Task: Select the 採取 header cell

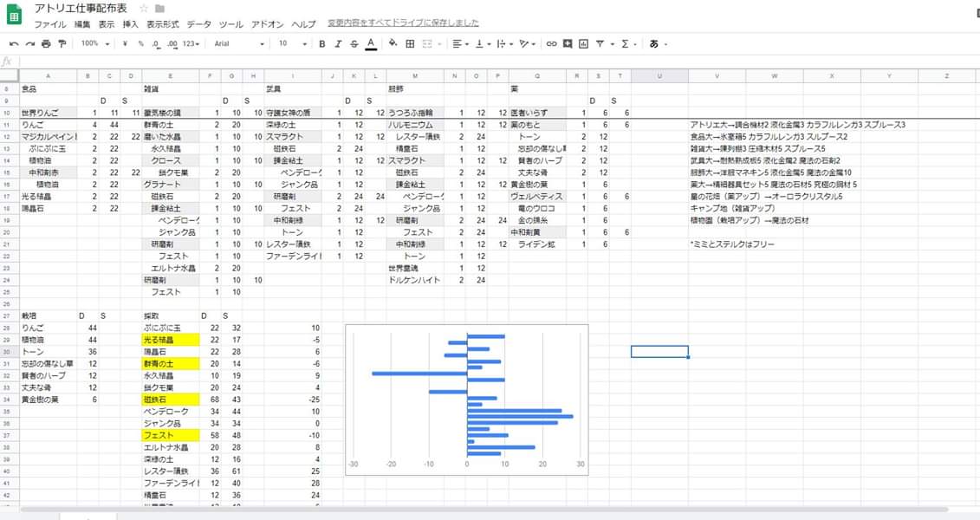Action: point(171,316)
